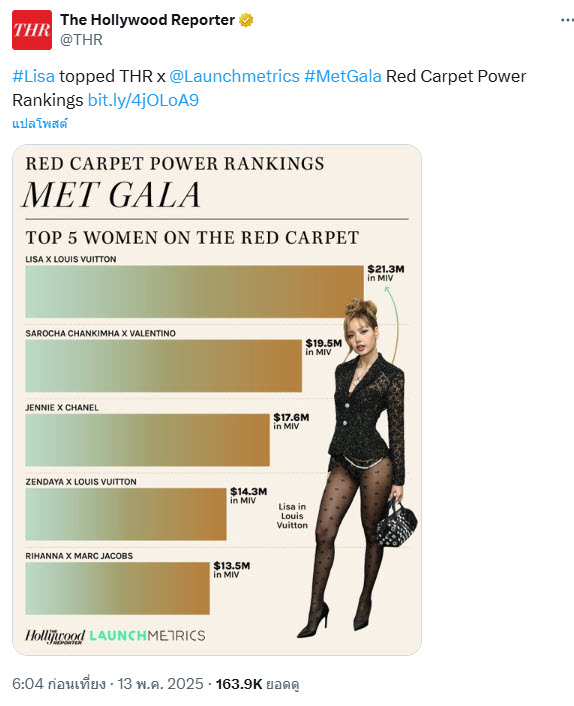The width and height of the screenshot is (574, 706).
Task: Click the Jennie x Chanel bar
Action: point(147,440)
